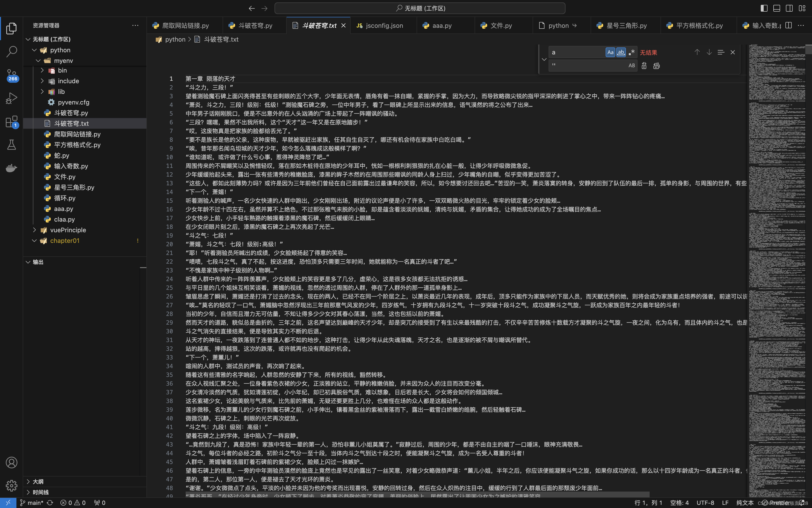Open the Explorer view in activity bar

point(11,29)
